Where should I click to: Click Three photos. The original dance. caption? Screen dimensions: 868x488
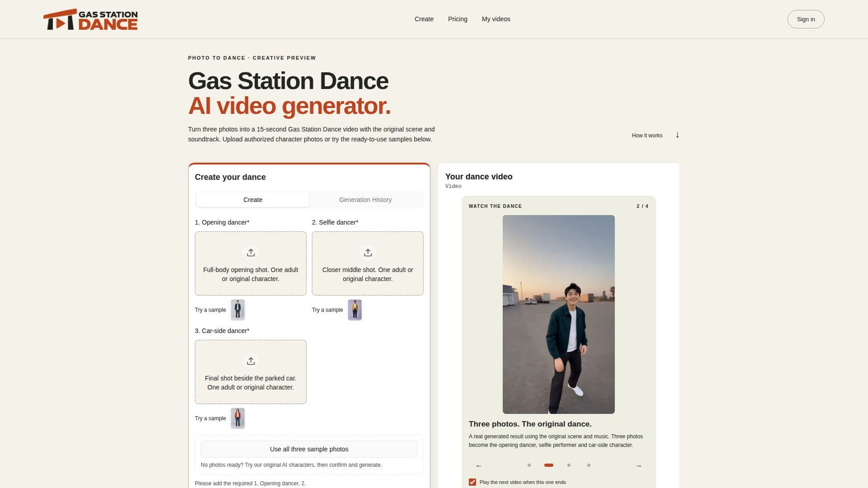[530, 424]
